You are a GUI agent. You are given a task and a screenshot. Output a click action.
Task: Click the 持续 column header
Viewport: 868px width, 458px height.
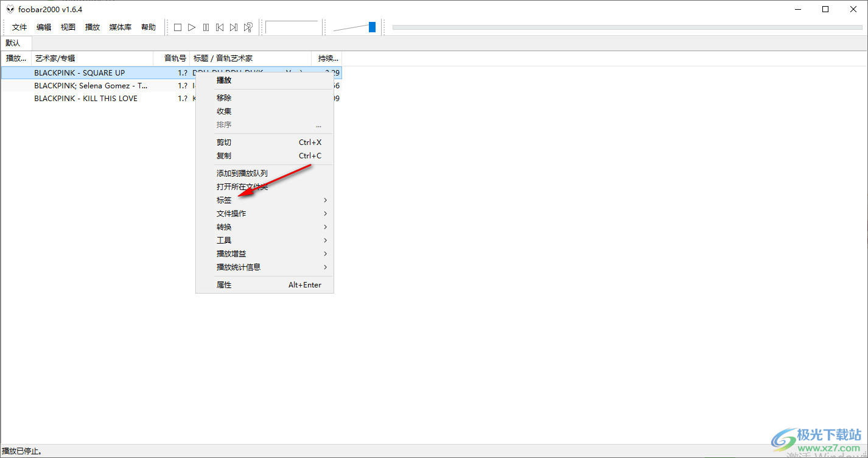[x=327, y=58]
